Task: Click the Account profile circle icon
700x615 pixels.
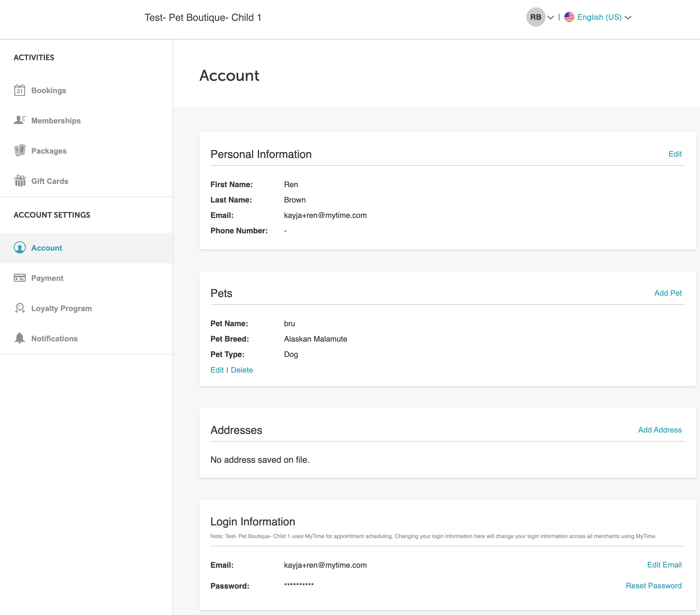Action: 20,247
